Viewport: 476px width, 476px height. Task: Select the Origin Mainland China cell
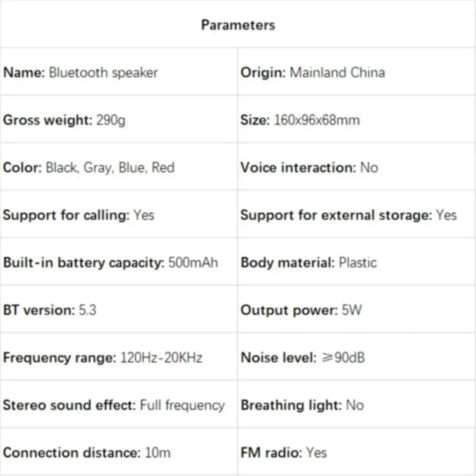pos(313,72)
